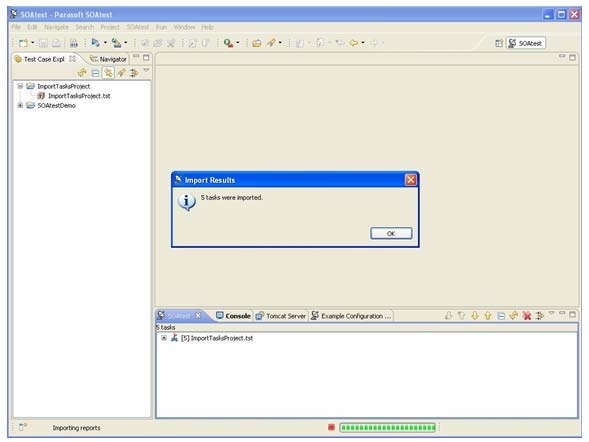
Task: Maximize the tasks view panel
Action: pos(572,314)
